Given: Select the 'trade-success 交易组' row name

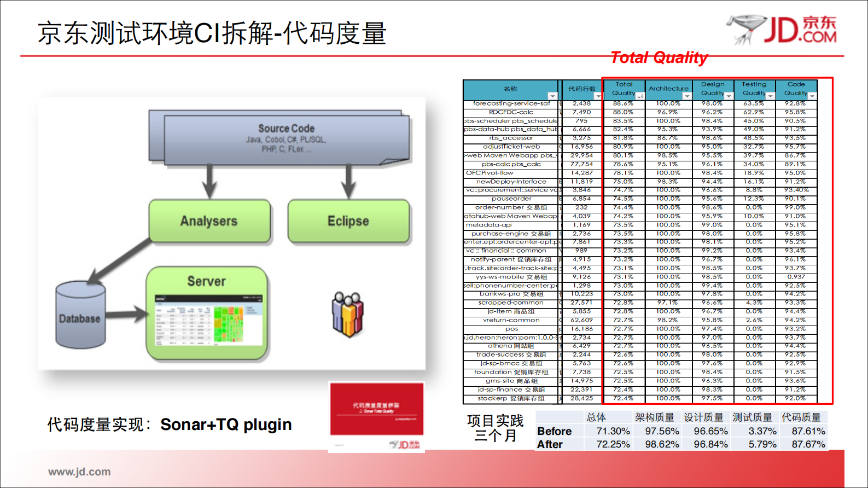Looking at the screenshot, I should (x=511, y=355).
